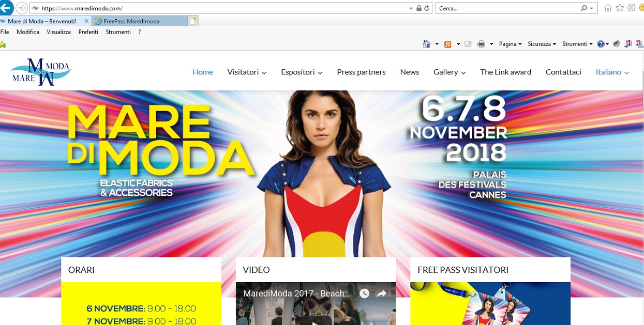Open the dropdown arrow beside RSS feeds icon
Image resolution: width=644 pixels, height=325 pixels.
[458, 44]
